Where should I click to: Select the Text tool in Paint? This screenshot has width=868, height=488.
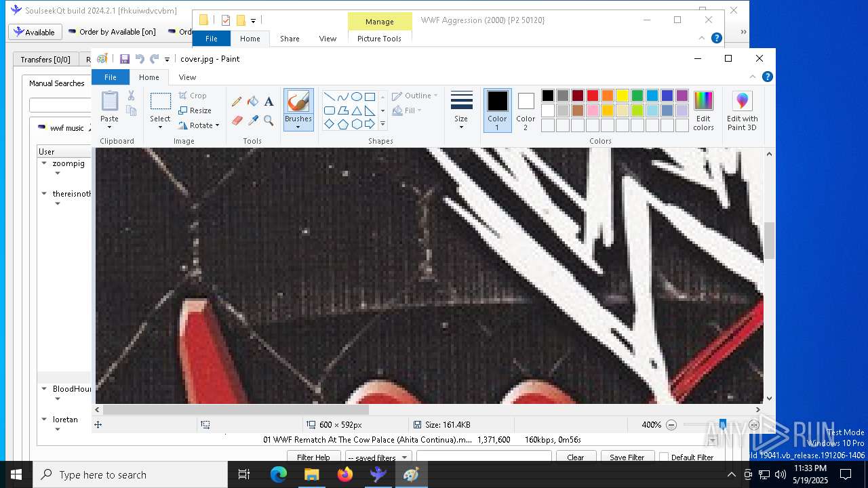pyautogui.click(x=269, y=102)
